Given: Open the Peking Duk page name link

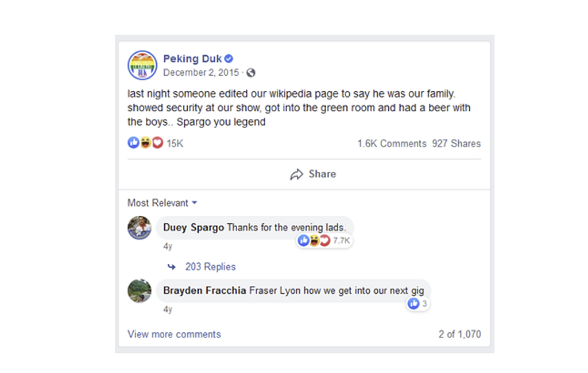Looking at the screenshot, I should tap(192, 59).
